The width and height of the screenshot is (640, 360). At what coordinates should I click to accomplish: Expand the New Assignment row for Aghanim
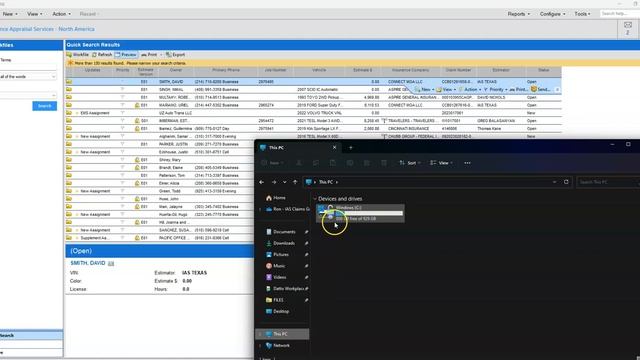tap(77, 136)
